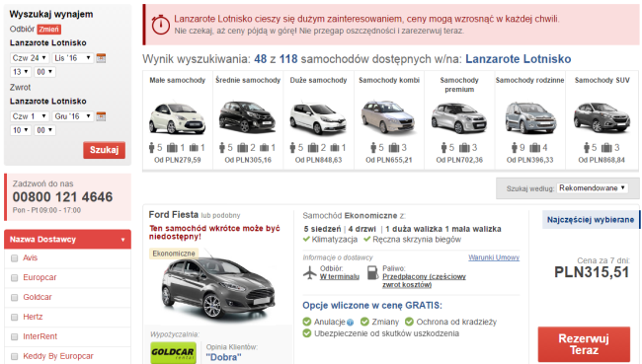Select the Samochody SUV category
The width and height of the screenshot is (642, 364).
pos(602,119)
